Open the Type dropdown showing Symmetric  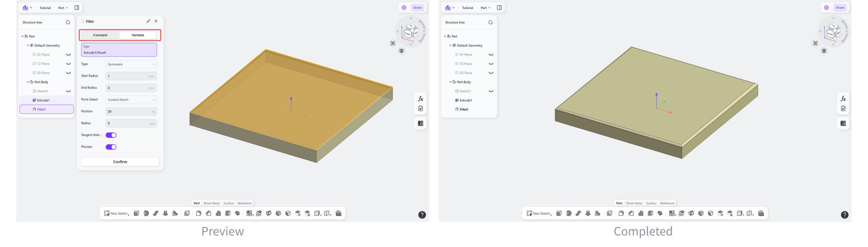(x=131, y=64)
